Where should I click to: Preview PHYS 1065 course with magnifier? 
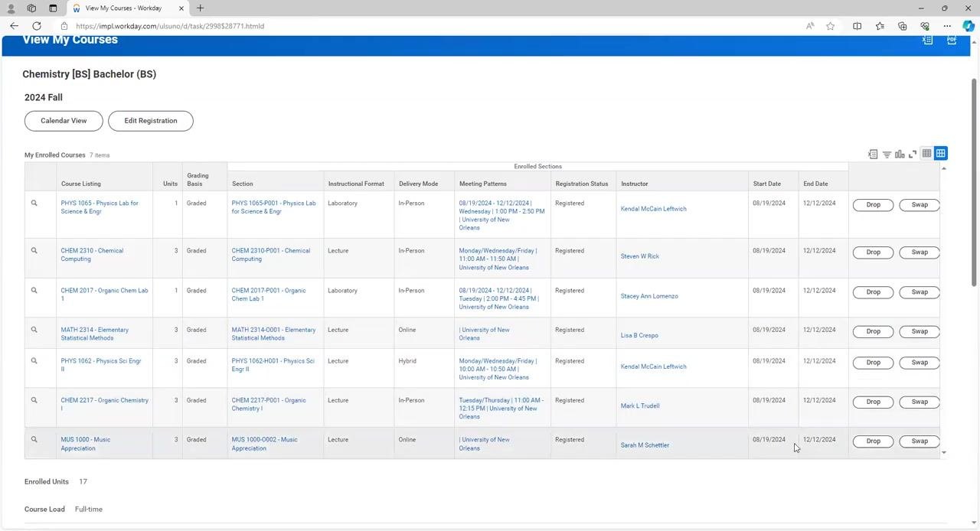click(x=34, y=204)
